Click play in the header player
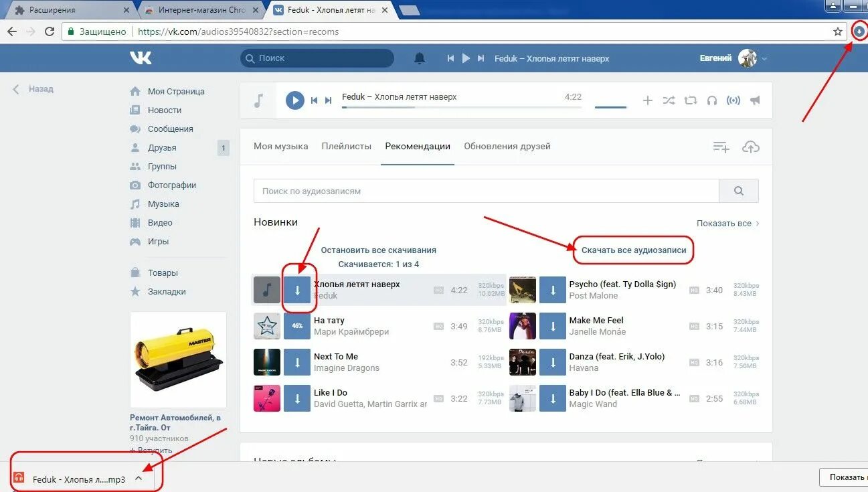The width and height of the screenshot is (868, 492). pyautogui.click(x=466, y=58)
